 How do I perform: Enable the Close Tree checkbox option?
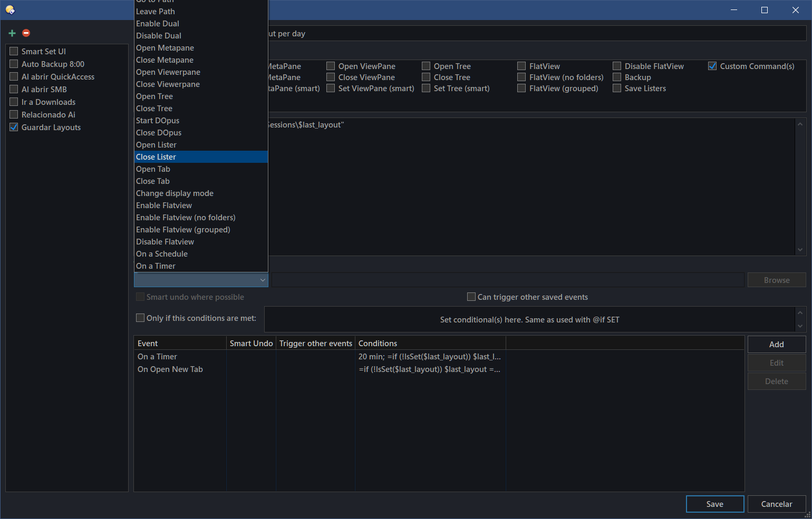426,77
